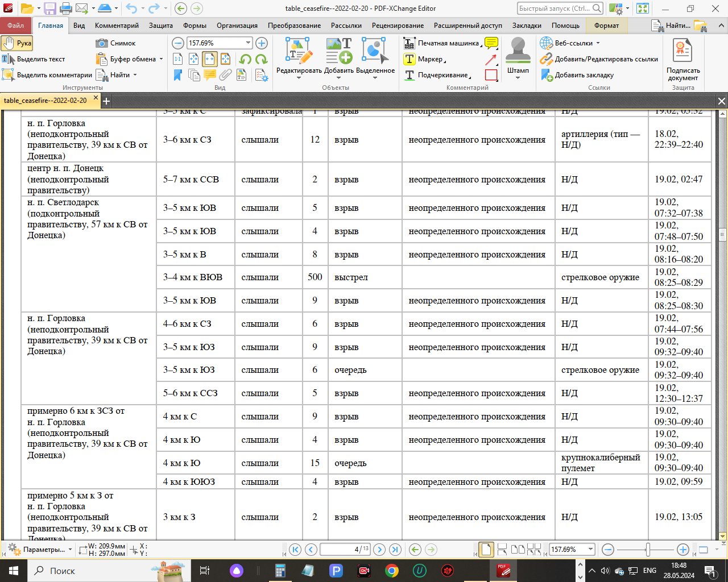The height and width of the screenshot is (582, 728).
Task: Select the Typewriter (Печатная машинка) tool
Action: pyautogui.click(x=442, y=43)
